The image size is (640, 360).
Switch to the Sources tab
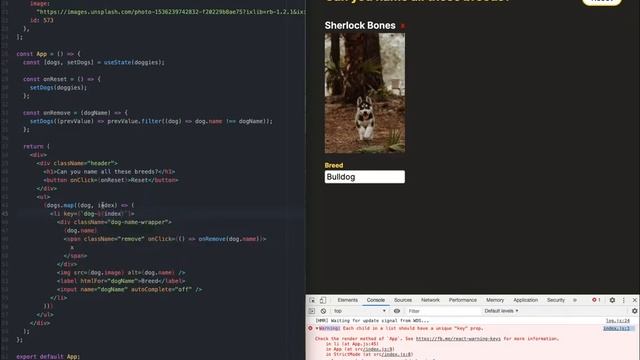(x=402, y=300)
